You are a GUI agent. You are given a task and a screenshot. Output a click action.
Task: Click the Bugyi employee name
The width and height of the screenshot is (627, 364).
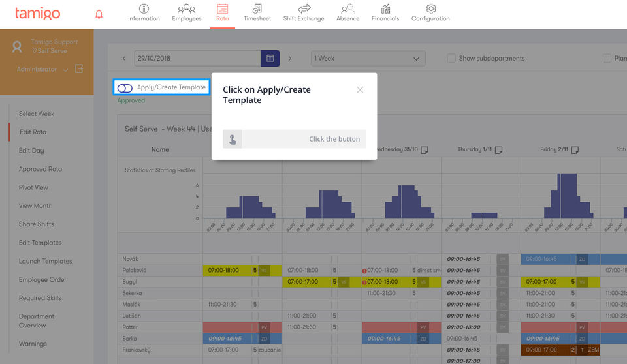(129, 282)
